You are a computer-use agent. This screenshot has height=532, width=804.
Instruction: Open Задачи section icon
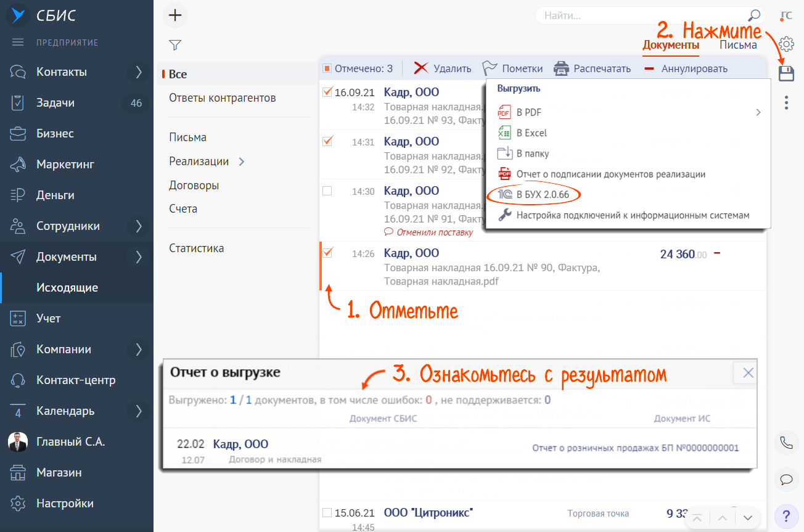pos(18,103)
